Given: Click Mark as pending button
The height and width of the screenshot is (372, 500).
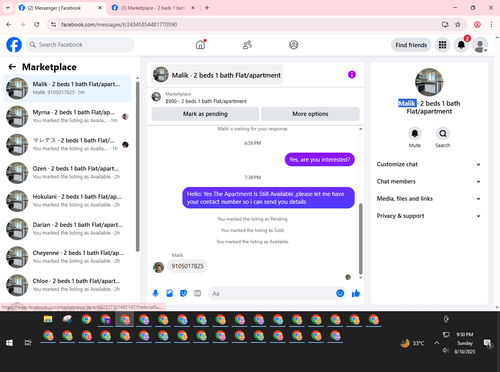Looking at the screenshot, I should (x=205, y=114).
